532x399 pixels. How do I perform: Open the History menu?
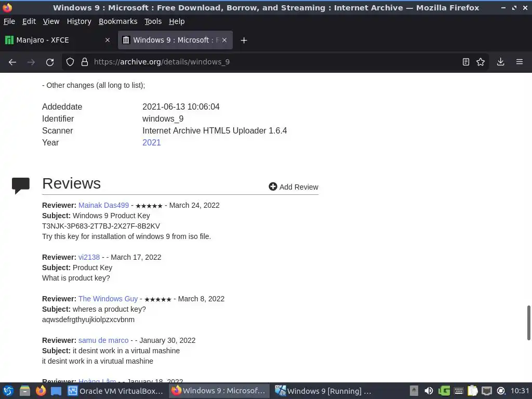[x=79, y=21]
